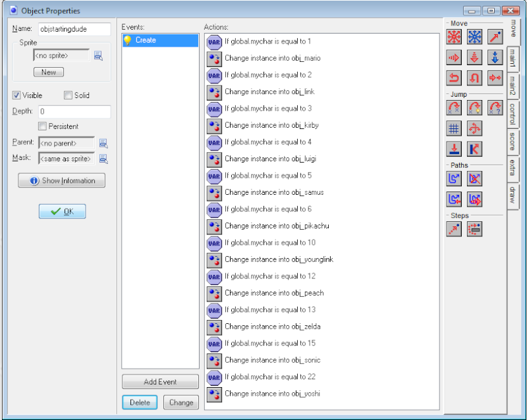Switch to the main1 tab
527x420 pixels.
(x=513, y=58)
